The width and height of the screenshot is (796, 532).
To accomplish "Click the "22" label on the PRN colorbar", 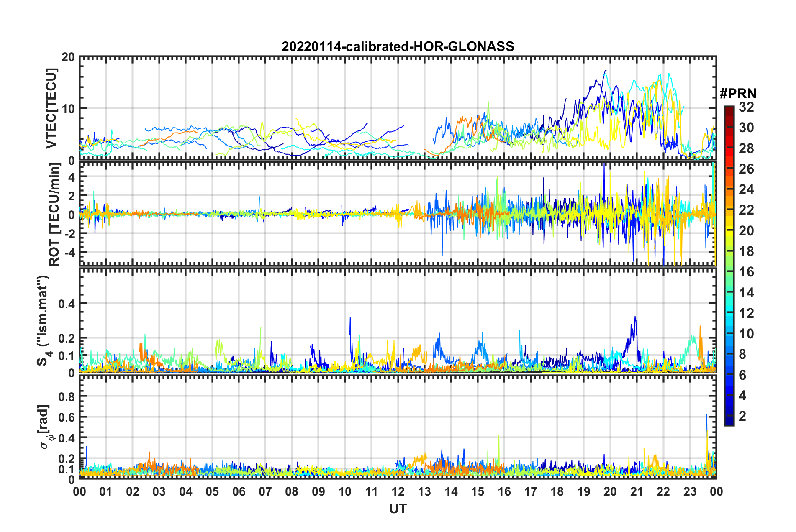I will click(746, 210).
